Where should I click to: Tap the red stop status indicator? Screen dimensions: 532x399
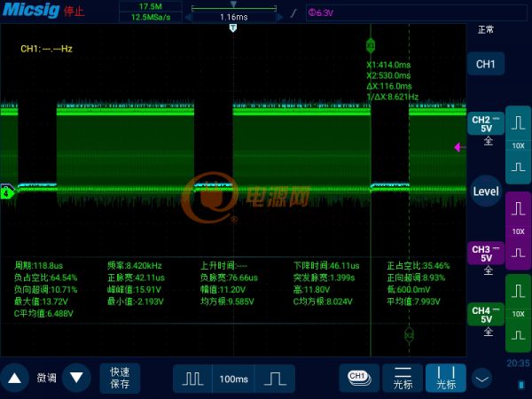(74, 12)
